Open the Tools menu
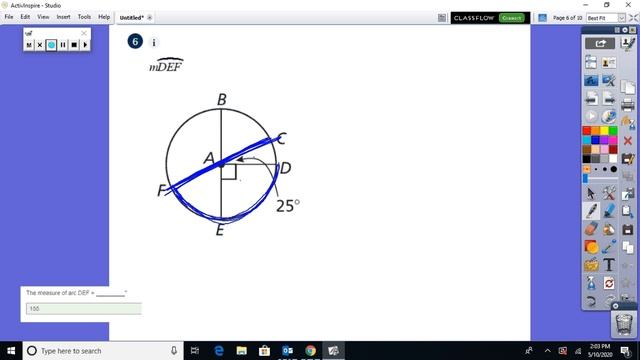Viewport: 640px width, 360px height. [84, 17]
